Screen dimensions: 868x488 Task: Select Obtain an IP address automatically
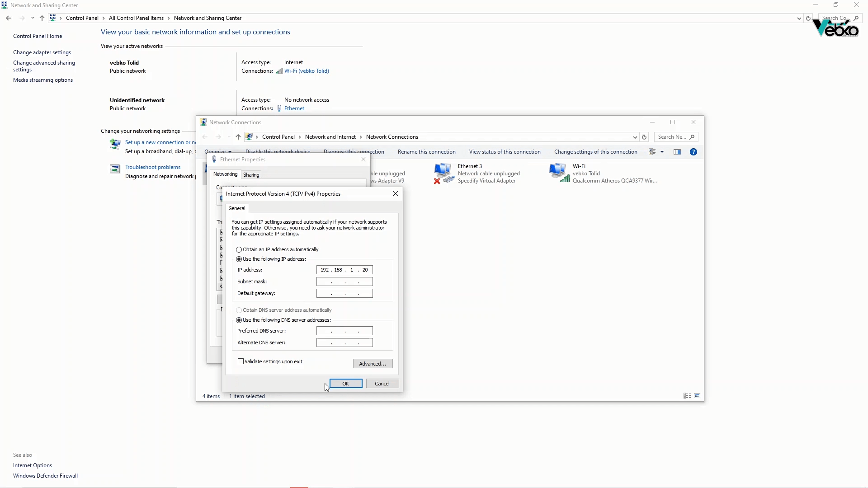pos(239,249)
